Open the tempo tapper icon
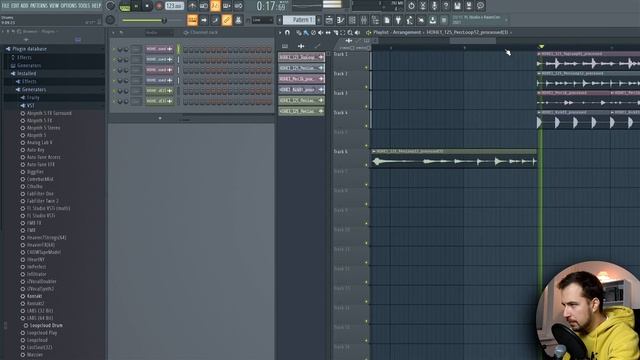This screenshot has height=360, width=640. 409,20
